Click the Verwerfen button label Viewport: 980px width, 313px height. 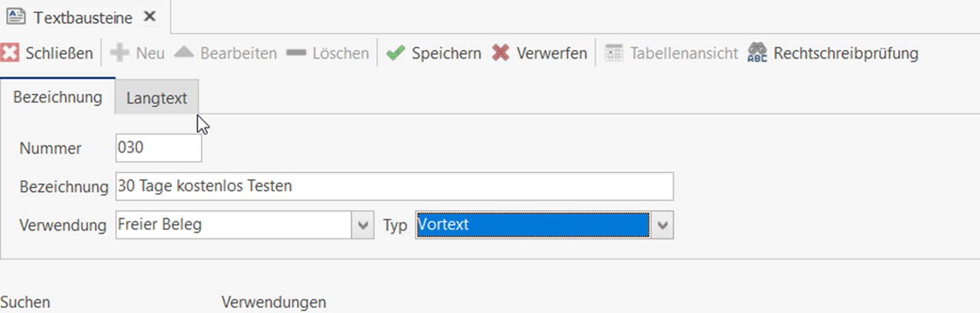point(552,53)
